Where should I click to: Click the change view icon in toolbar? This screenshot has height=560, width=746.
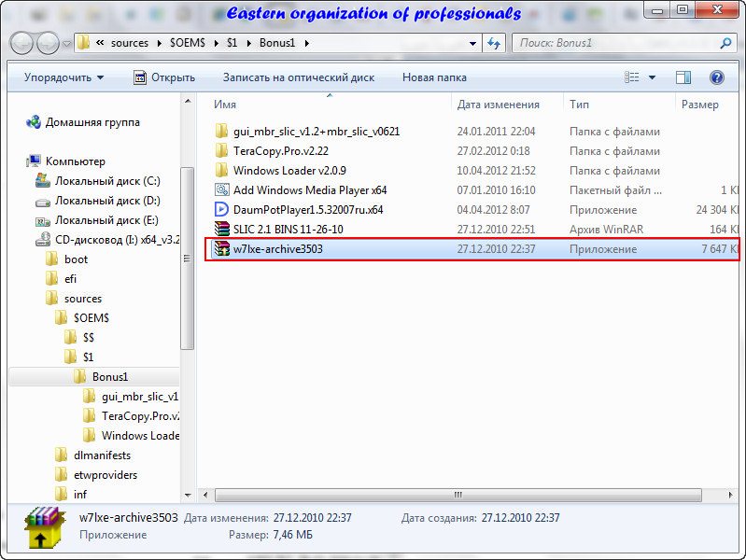click(x=632, y=77)
